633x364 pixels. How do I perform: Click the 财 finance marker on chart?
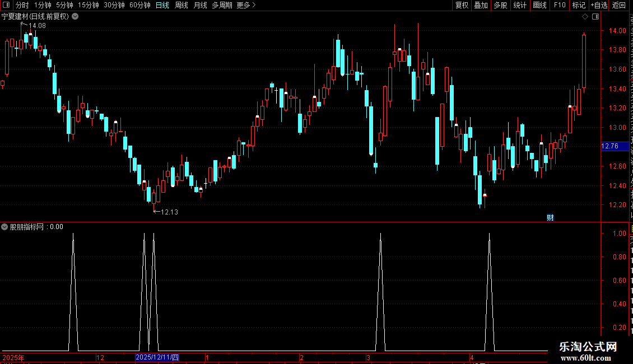[x=550, y=217]
